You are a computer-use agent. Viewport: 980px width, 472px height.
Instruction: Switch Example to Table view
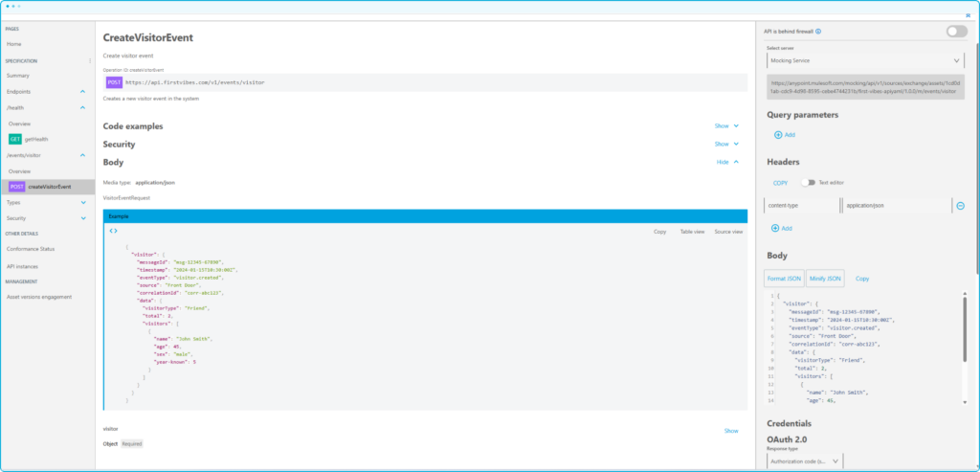click(x=693, y=232)
